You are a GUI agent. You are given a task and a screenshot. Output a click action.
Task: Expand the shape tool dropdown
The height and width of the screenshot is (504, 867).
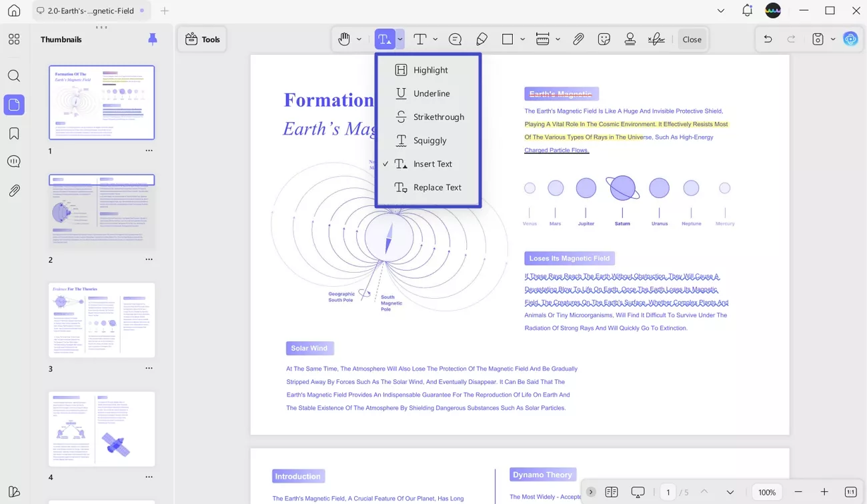(523, 39)
